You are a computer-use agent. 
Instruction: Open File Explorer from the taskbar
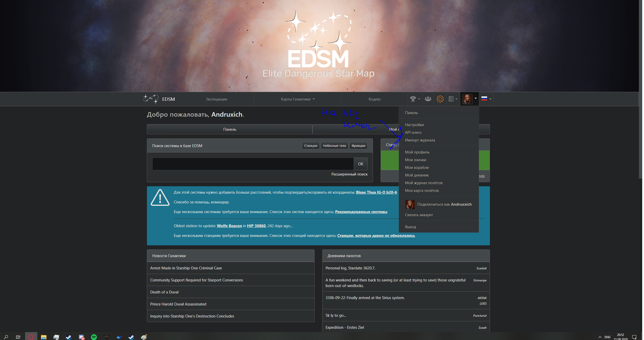click(x=44, y=337)
